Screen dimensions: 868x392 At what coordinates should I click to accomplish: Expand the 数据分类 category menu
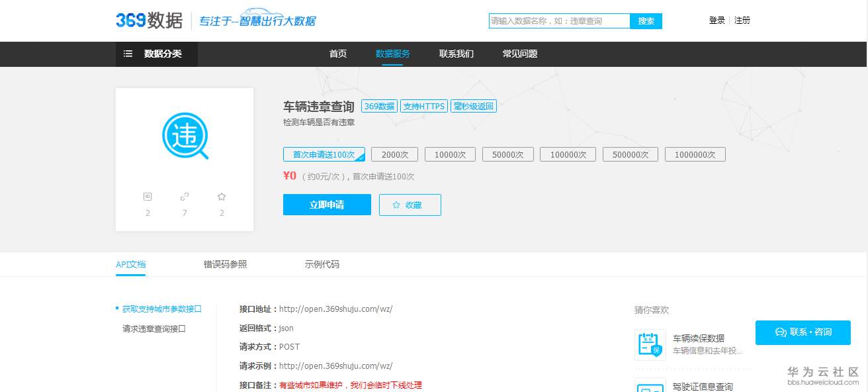tap(157, 54)
